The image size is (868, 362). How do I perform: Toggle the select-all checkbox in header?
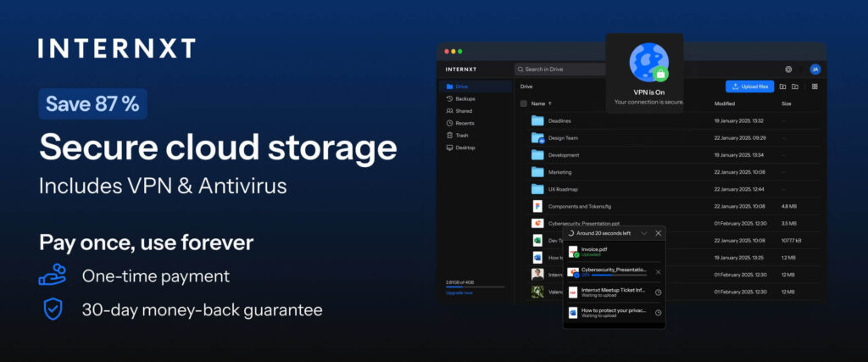(x=524, y=103)
